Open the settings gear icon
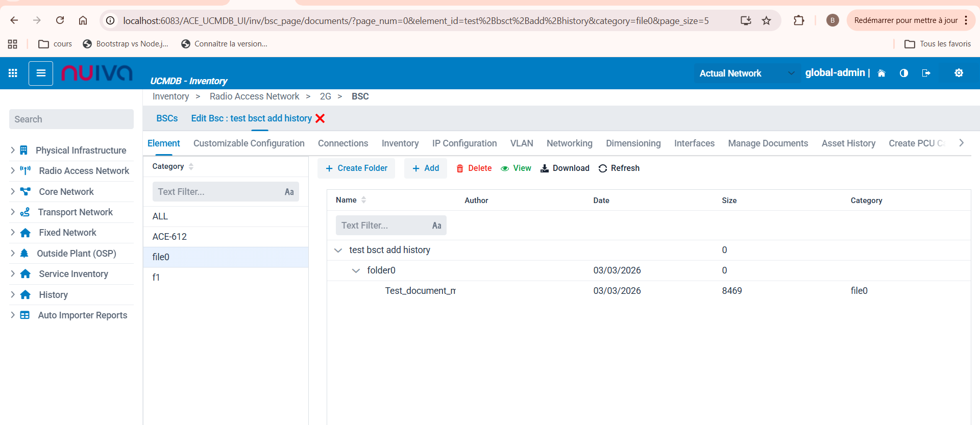Viewport: 980px width, 425px height. pyautogui.click(x=959, y=73)
